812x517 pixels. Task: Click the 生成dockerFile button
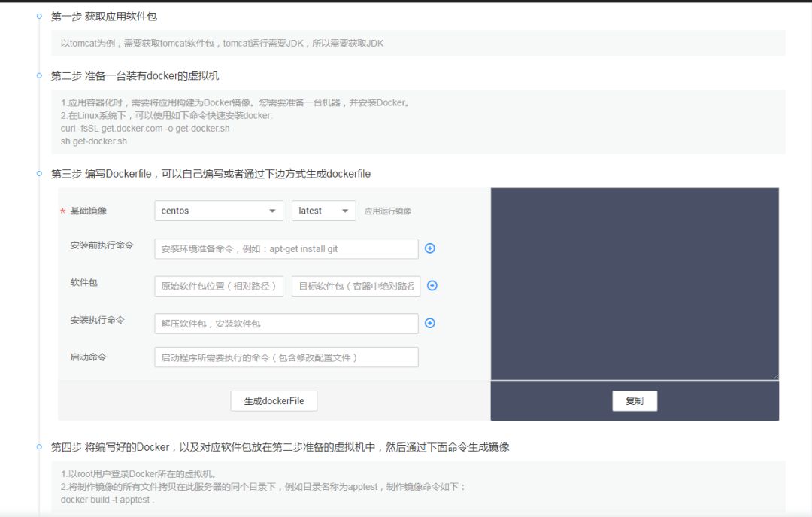pos(274,401)
